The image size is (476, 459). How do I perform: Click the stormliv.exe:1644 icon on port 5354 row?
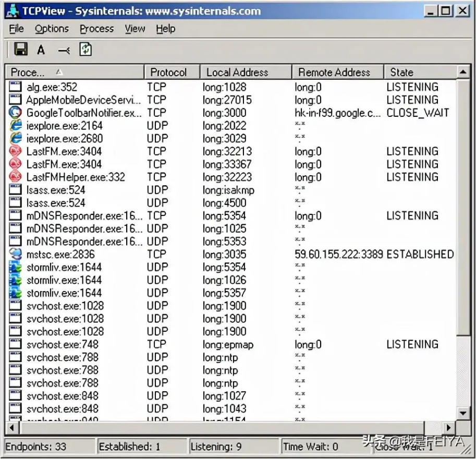(16, 268)
